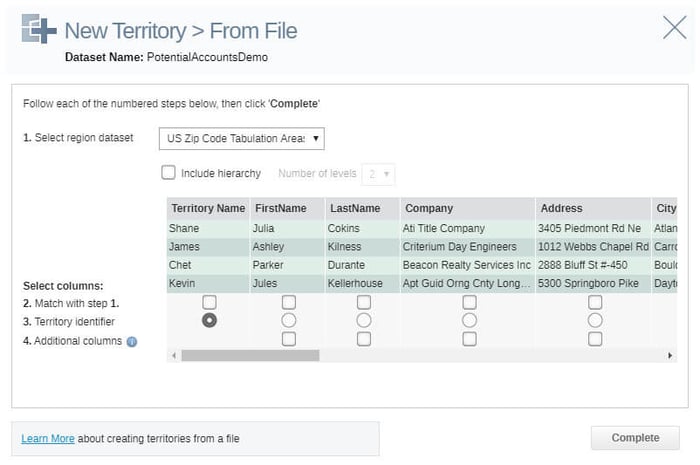Add FirstName as an additional column
Viewport: 700px width, 465px height.
(x=289, y=339)
